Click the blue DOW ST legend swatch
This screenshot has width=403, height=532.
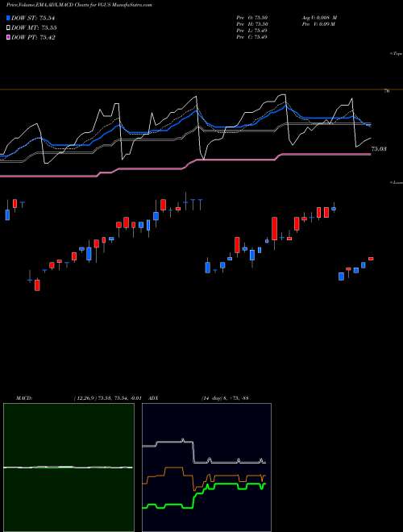pyautogui.click(x=9, y=18)
